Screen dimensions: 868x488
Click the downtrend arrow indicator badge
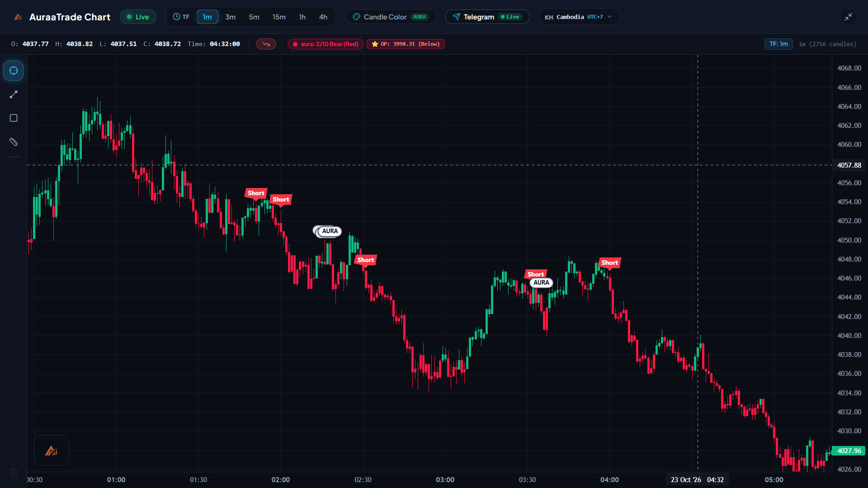click(x=266, y=44)
